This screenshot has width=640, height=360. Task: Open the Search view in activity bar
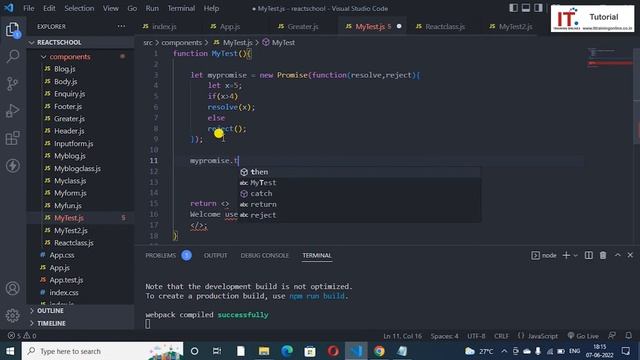point(13,56)
